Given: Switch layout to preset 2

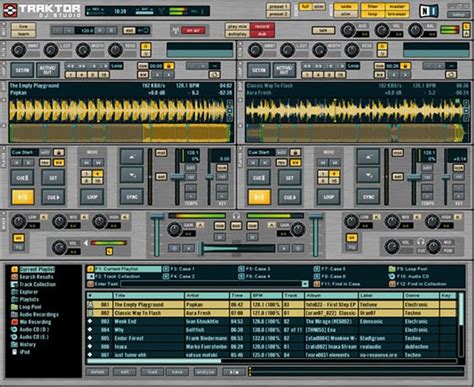Looking at the screenshot, I should 278,14.
